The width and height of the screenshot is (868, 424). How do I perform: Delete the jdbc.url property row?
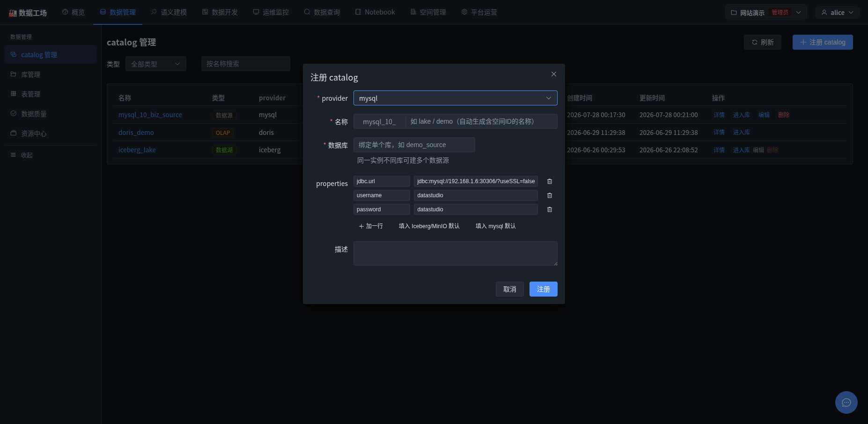550,181
